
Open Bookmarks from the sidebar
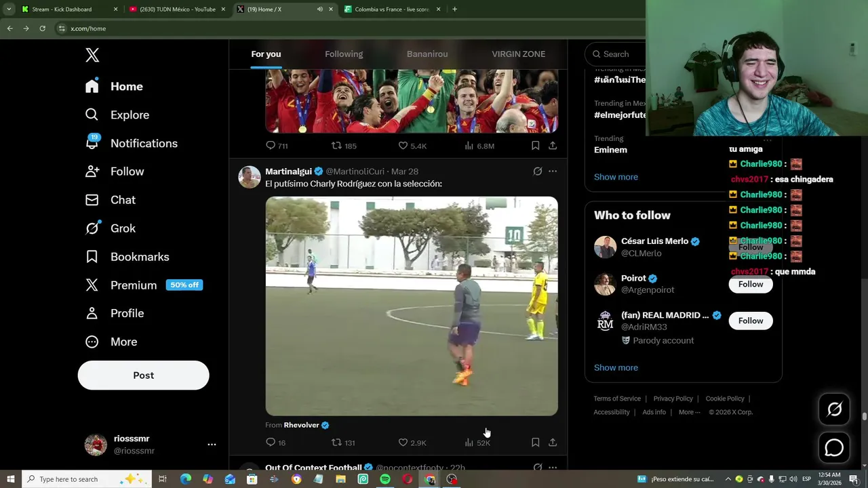[127, 257]
